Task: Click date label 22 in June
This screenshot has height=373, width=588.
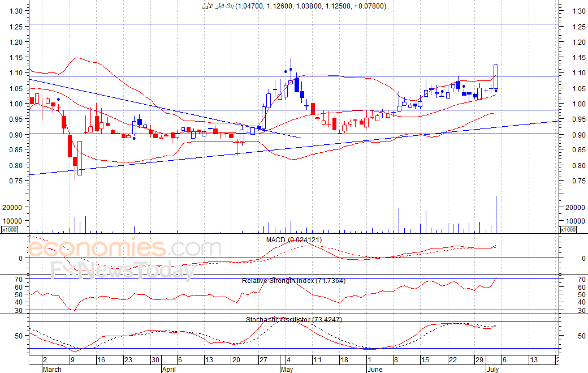Action: [453, 360]
